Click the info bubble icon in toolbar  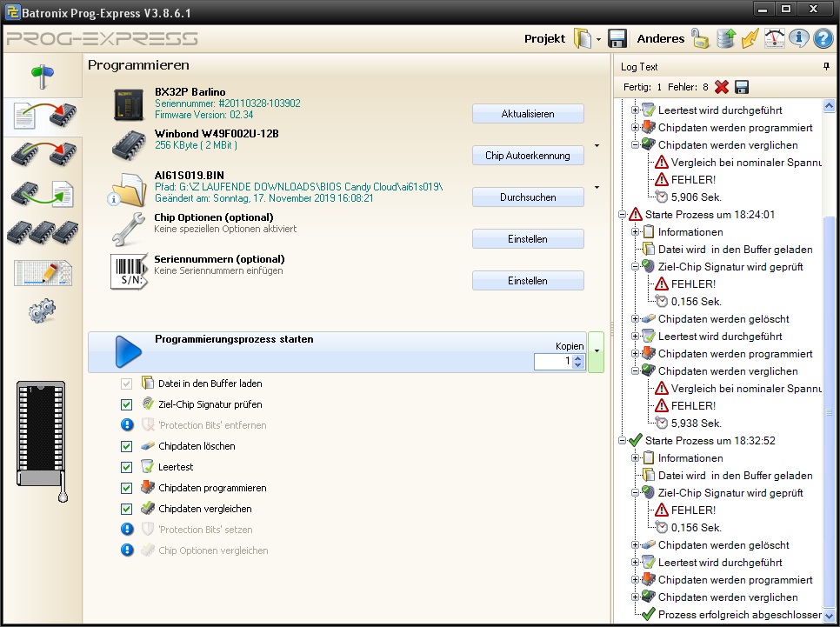point(799,38)
